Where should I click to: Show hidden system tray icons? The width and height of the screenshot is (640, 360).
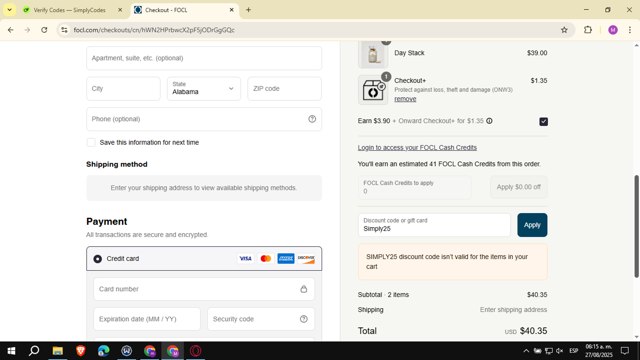point(526,351)
